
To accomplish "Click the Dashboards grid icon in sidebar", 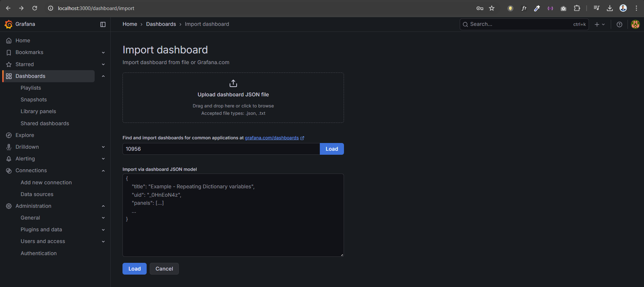I will point(9,76).
